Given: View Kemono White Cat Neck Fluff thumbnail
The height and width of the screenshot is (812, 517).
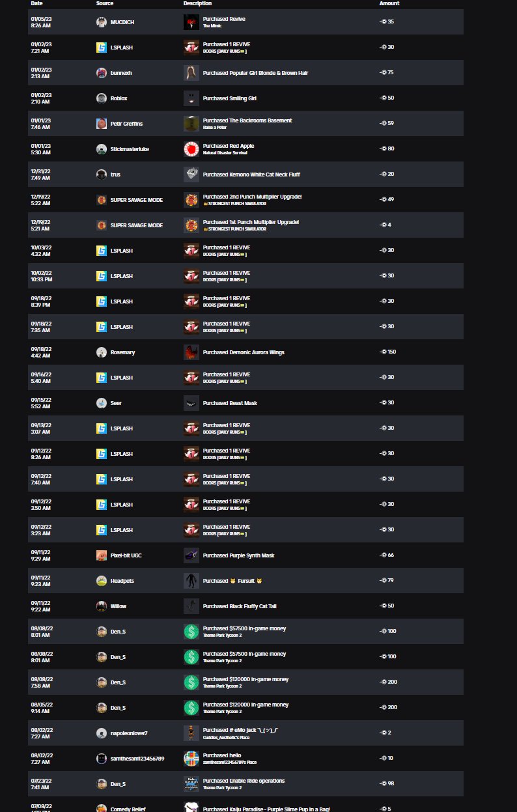Looking at the screenshot, I should [191, 175].
